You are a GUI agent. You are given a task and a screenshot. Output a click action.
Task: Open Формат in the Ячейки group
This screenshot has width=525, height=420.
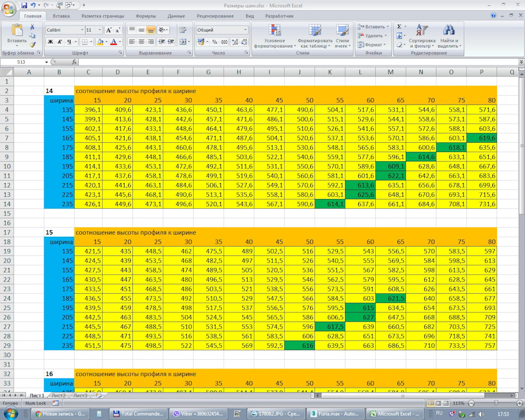click(x=372, y=44)
